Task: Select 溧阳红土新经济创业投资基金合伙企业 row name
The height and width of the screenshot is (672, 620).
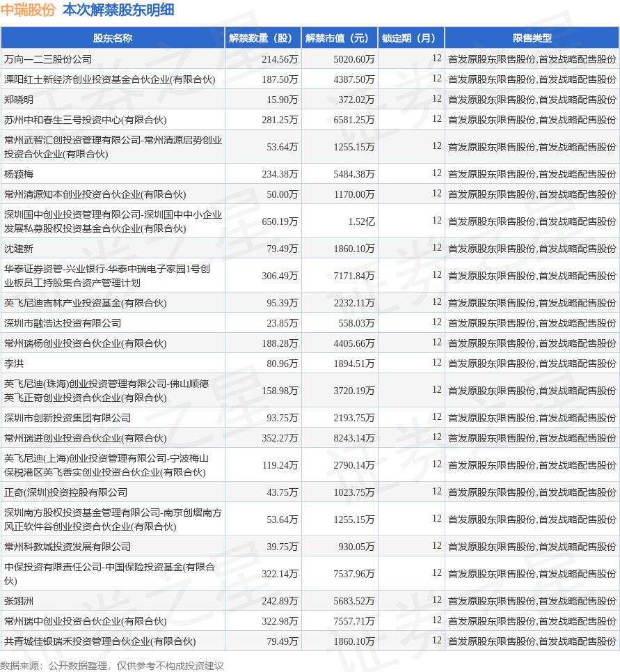Action: [110, 79]
